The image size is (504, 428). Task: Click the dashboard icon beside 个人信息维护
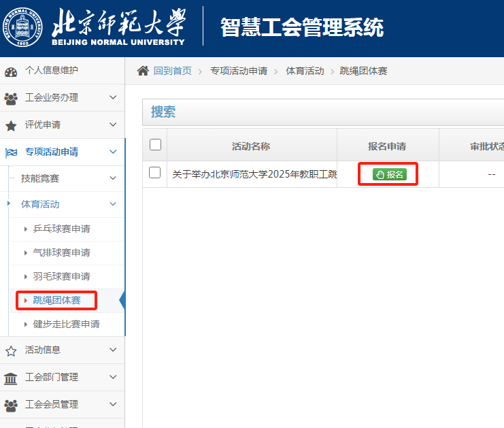[11, 71]
